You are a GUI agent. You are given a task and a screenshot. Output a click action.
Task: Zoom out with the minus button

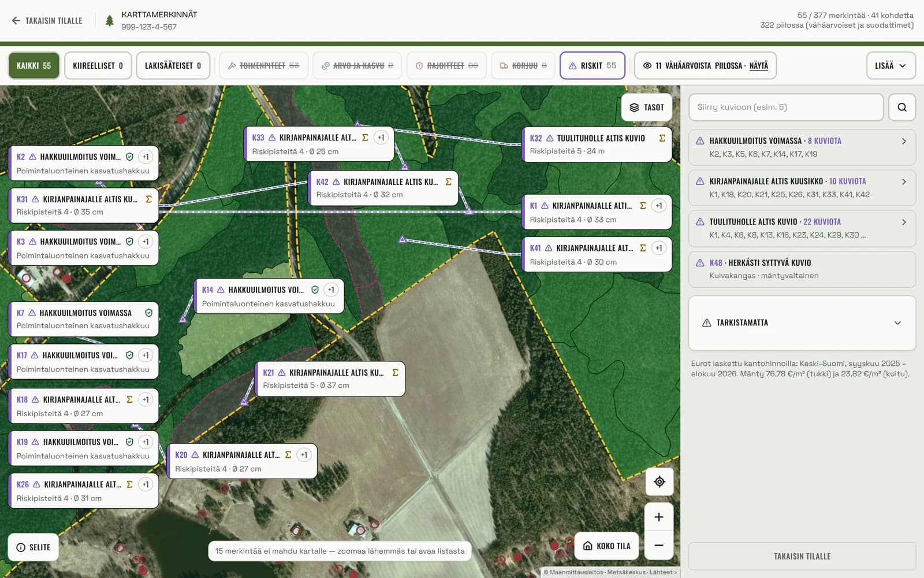pyautogui.click(x=659, y=545)
